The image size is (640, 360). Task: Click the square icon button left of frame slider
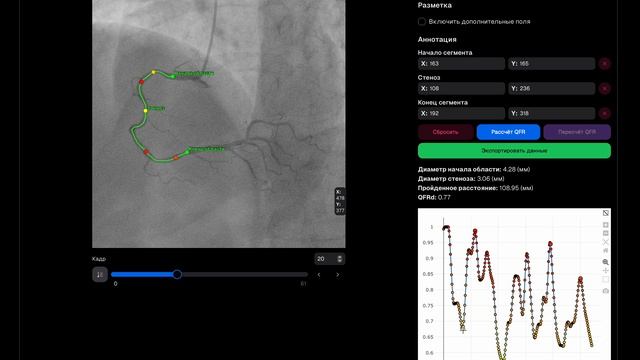(100, 275)
